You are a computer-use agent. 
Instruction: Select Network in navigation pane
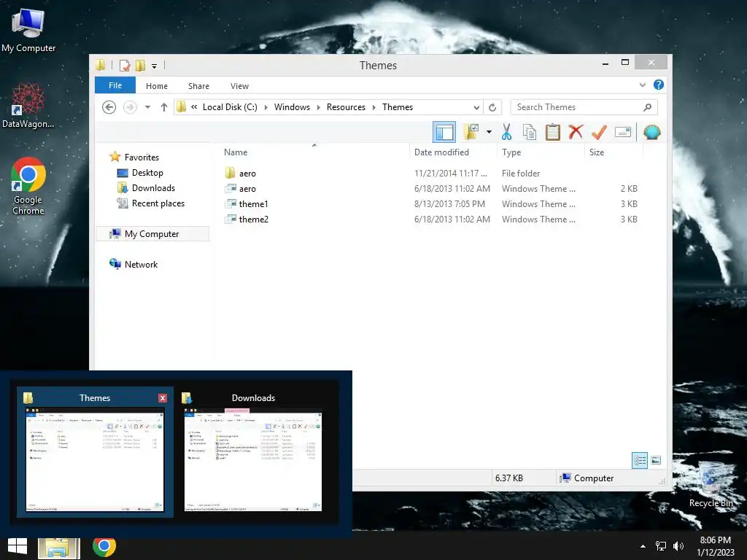141,264
